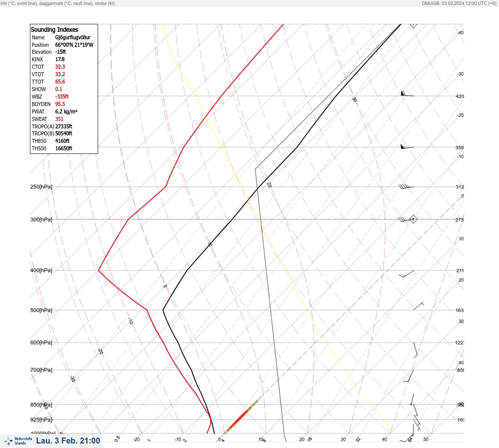This screenshot has width=499, height=448.
Task: Click the '-30' temperature label on right axis
Action: (460, 74)
